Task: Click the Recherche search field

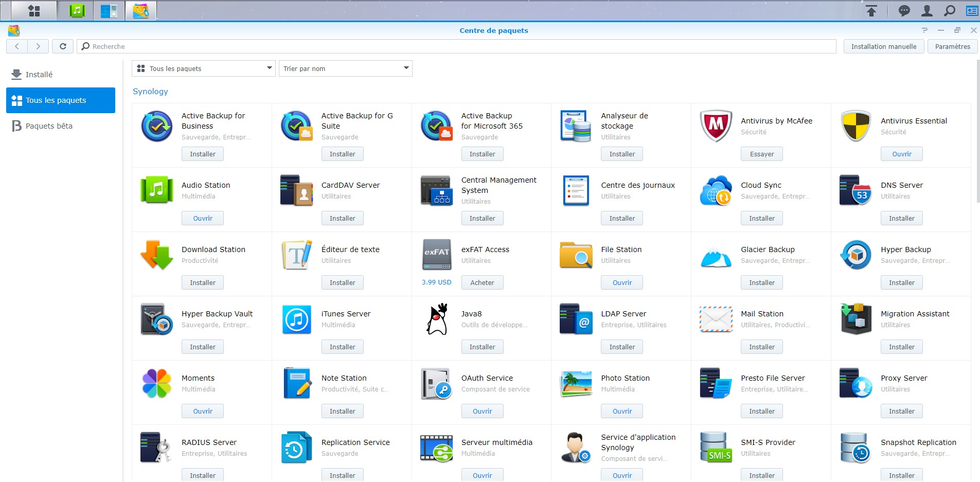Action: (458, 46)
